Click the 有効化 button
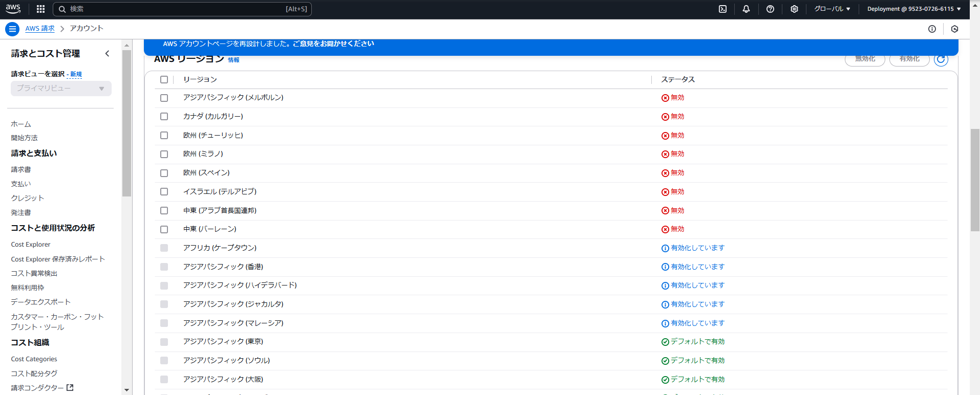Image resolution: width=980 pixels, height=395 pixels. tap(909, 59)
